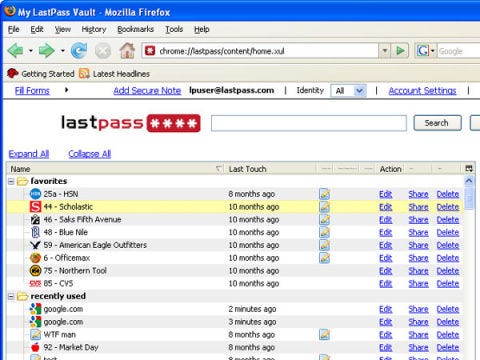Click the green Go arrow beside address bar
480x360 pixels.
(x=400, y=51)
